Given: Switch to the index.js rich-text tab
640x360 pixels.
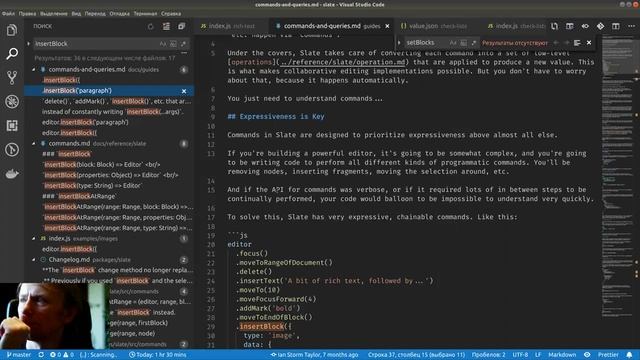Looking at the screenshot, I should point(232,26).
